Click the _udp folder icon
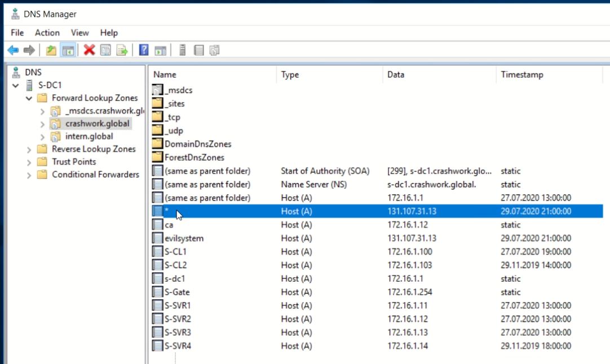 click(x=157, y=130)
